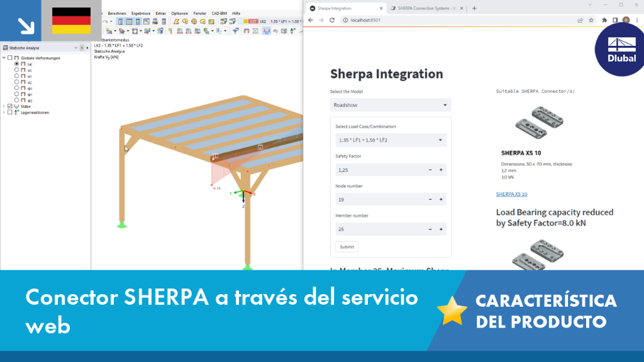Reload the localhost page in browser
This screenshot has height=362, width=644.
click(x=332, y=20)
